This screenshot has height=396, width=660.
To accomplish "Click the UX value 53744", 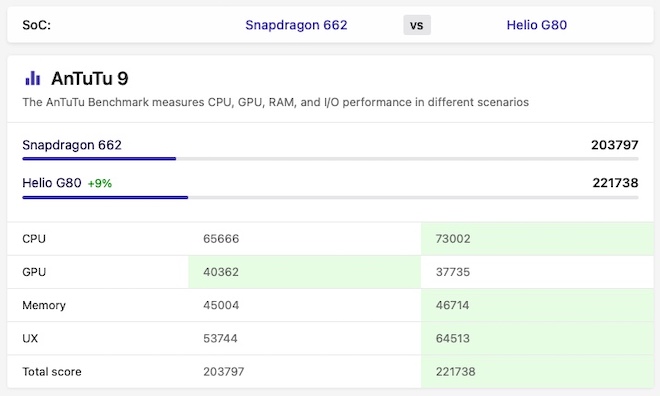I will [x=220, y=338].
